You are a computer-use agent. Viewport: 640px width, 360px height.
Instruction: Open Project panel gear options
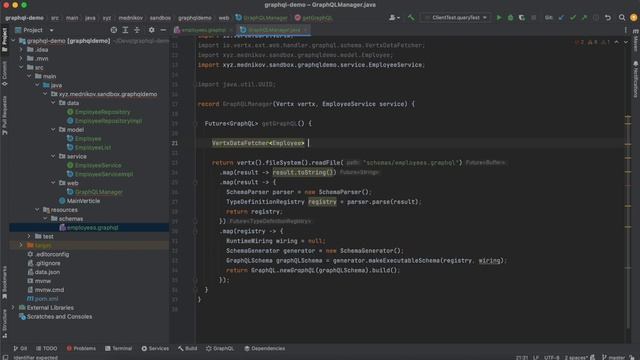(x=151, y=30)
